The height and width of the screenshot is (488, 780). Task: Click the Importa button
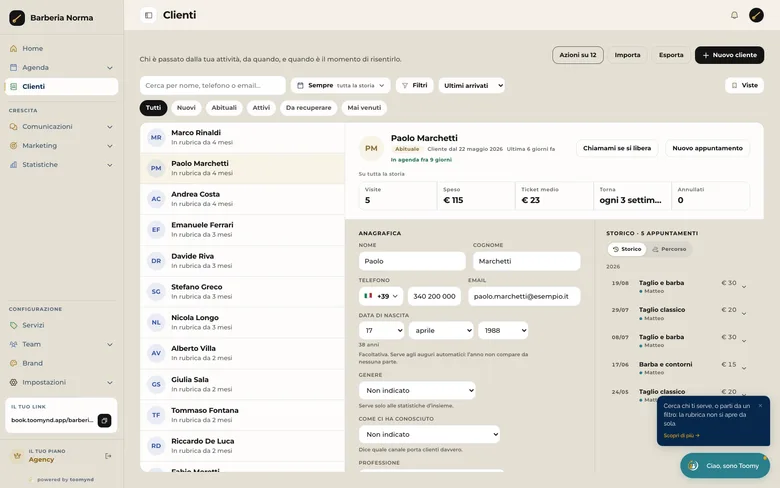pos(627,55)
